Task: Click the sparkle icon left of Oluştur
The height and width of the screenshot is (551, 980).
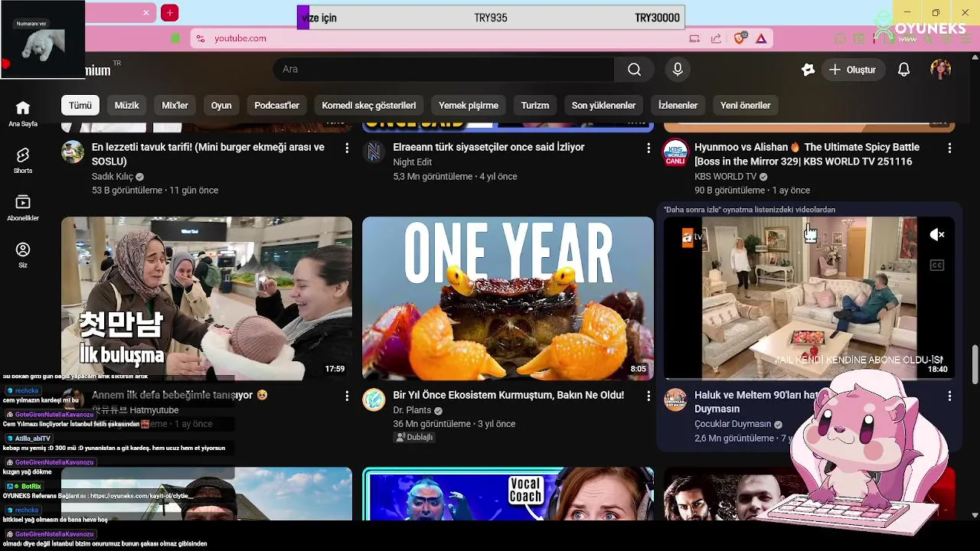Action: tap(808, 70)
